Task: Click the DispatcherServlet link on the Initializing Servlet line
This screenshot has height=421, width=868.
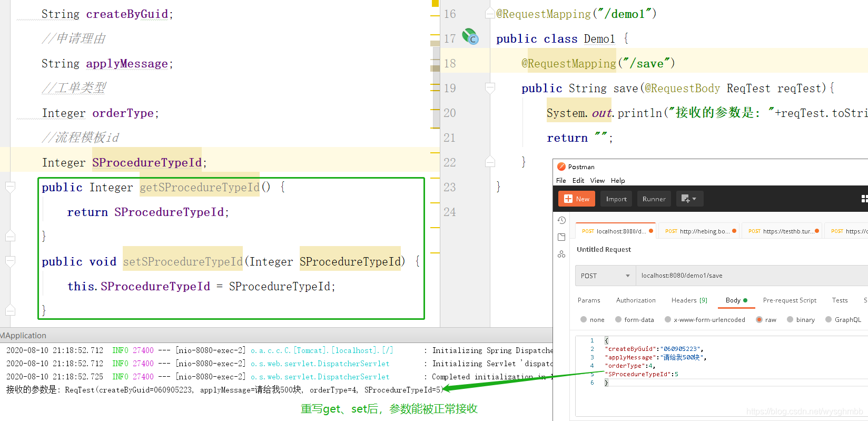Action: click(x=320, y=364)
